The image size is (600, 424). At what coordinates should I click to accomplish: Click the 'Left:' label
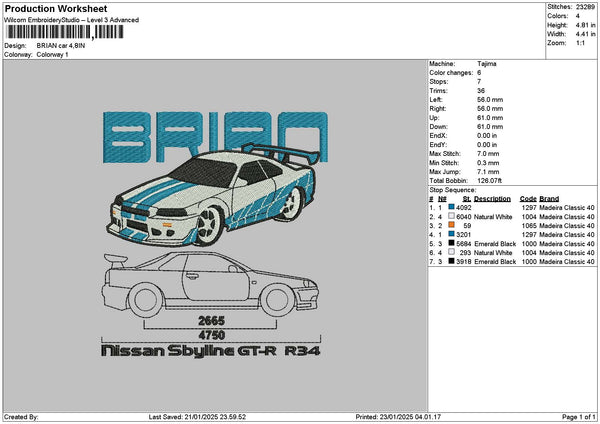click(435, 99)
